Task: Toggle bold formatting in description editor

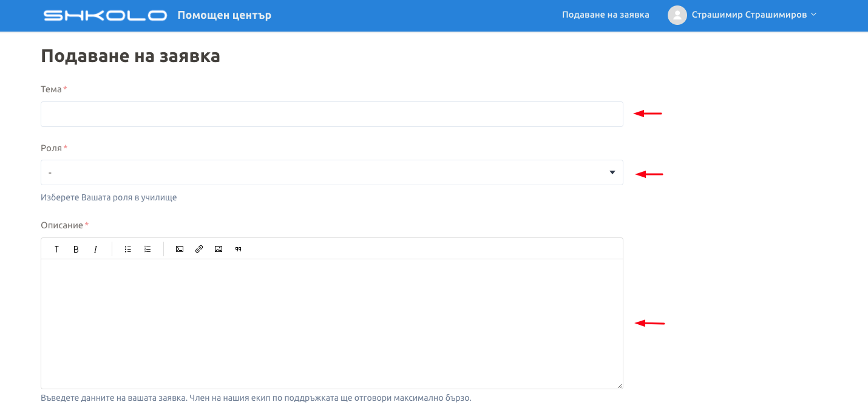Action: pyautogui.click(x=76, y=249)
